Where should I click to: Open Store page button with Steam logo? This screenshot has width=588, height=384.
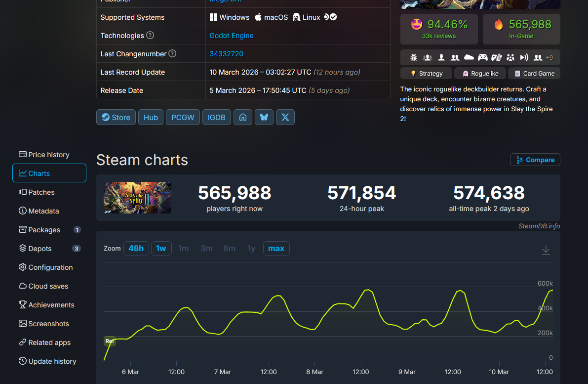tap(116, 117)
